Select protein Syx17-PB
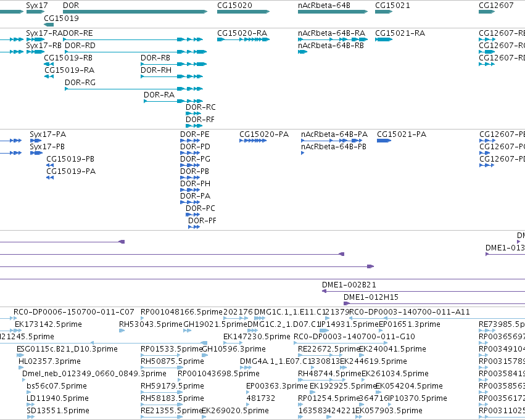 point(36,153)
